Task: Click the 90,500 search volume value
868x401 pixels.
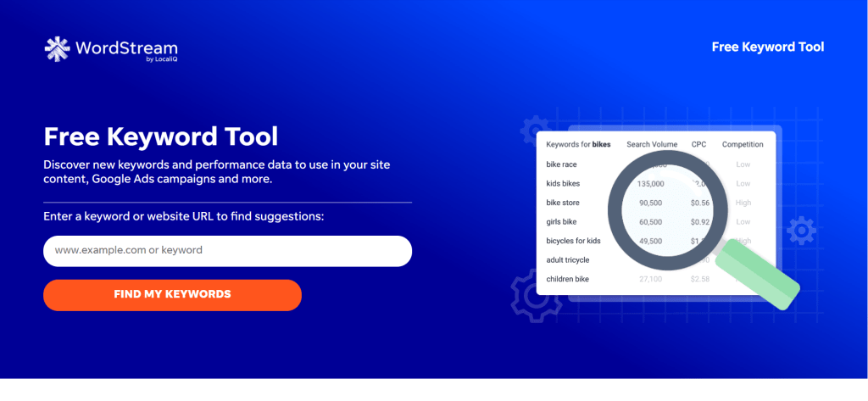Action: (x=650, y=203)
